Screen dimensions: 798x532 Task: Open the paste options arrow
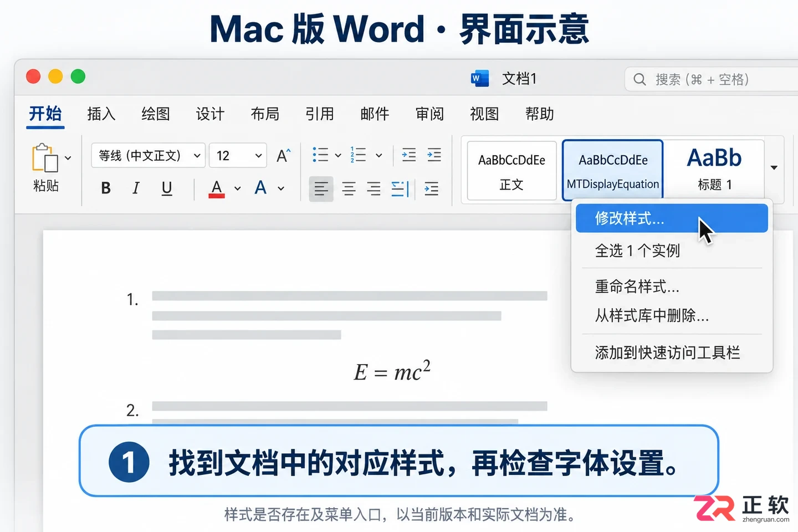[x=68, y=158]
